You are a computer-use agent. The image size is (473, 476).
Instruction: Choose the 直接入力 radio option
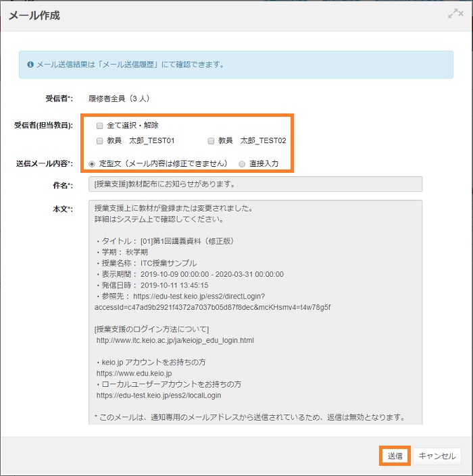[242, 163]
